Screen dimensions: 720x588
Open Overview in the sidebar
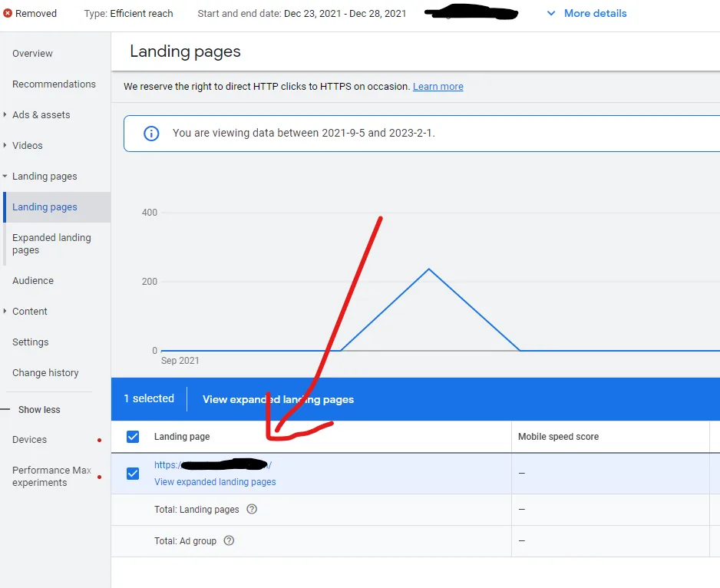point(32,54)
